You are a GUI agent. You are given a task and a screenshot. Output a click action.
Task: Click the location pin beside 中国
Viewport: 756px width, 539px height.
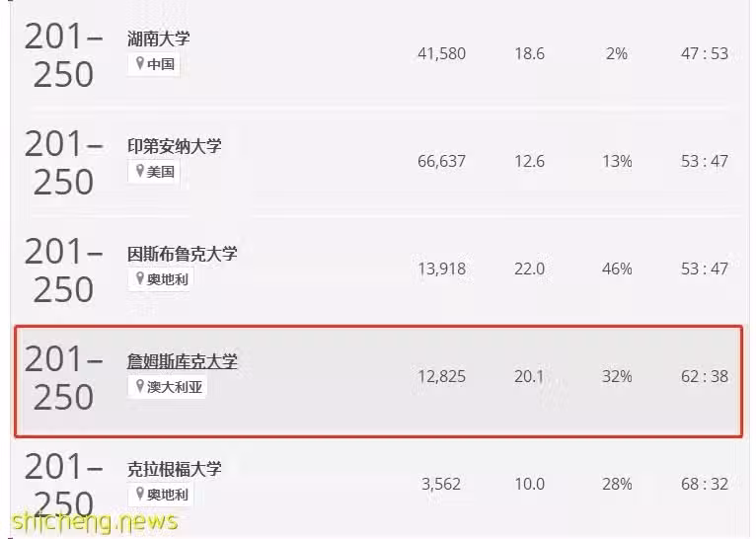[x=140, y=63]
